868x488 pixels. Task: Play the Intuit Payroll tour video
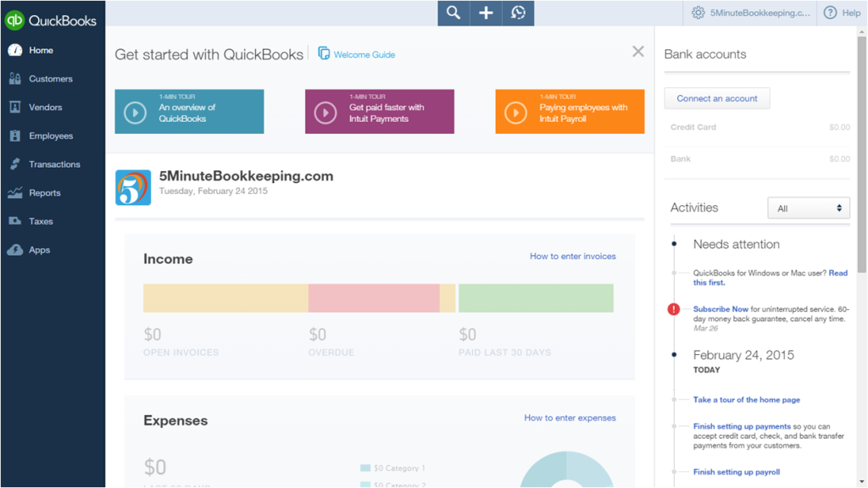click(x=516, y=113)
